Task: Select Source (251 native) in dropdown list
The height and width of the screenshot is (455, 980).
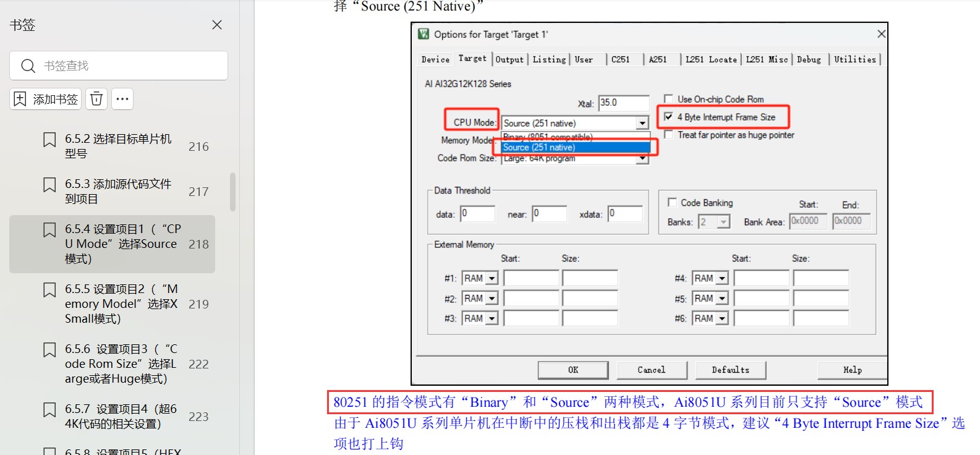Action: tap(576, 147)
